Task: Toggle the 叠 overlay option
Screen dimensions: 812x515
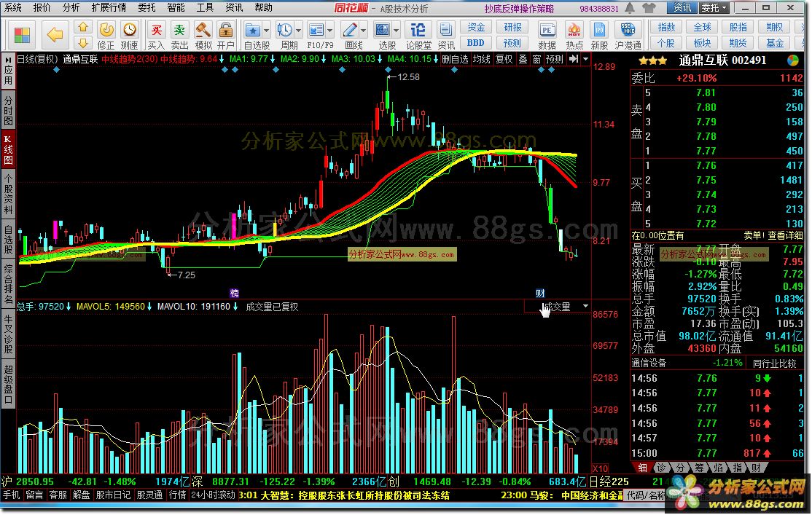Action: click(x=523, y=60)
